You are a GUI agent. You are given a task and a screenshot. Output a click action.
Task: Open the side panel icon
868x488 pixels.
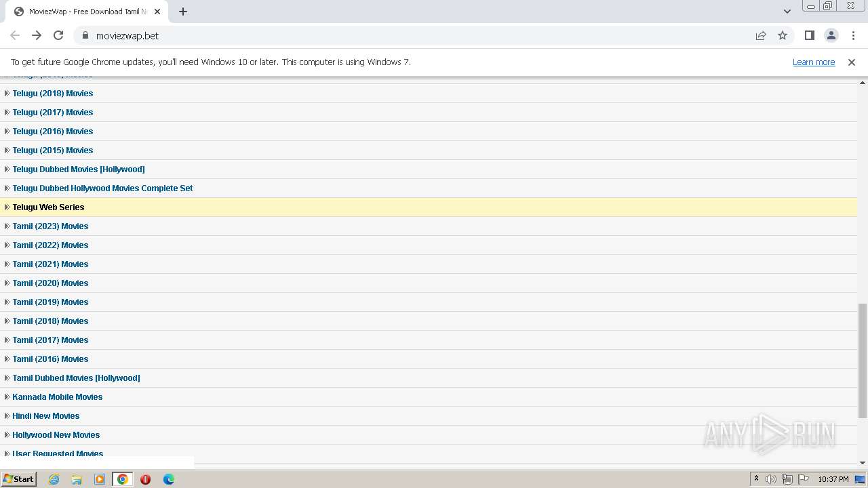coord(810,35)
